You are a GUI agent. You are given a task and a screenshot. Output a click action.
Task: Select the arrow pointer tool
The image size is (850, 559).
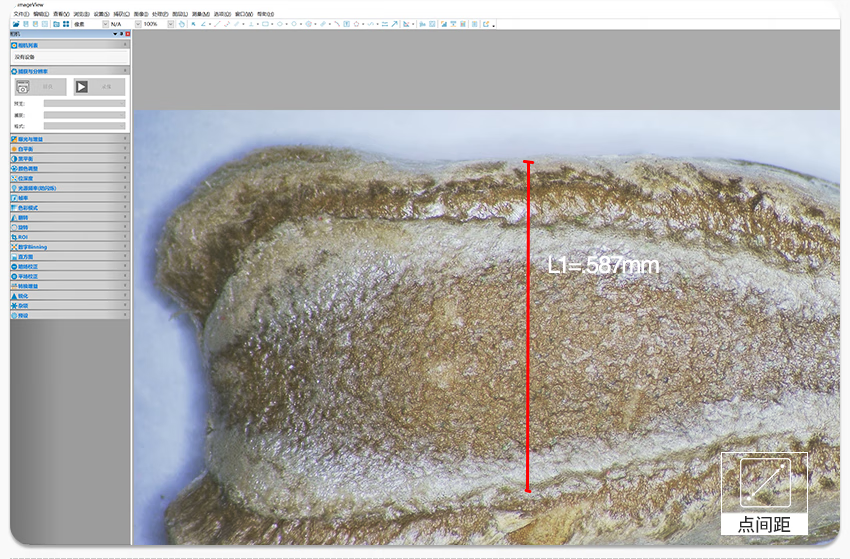point(193,24)
